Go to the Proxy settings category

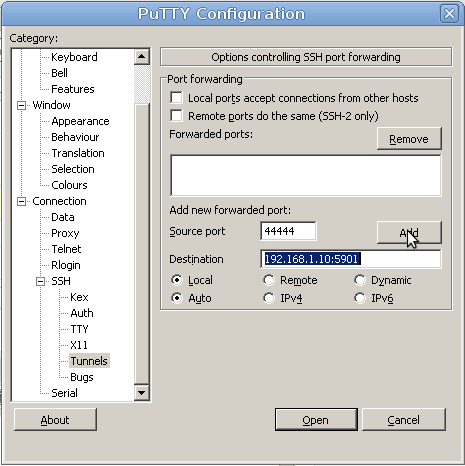(x=65, y=233)
